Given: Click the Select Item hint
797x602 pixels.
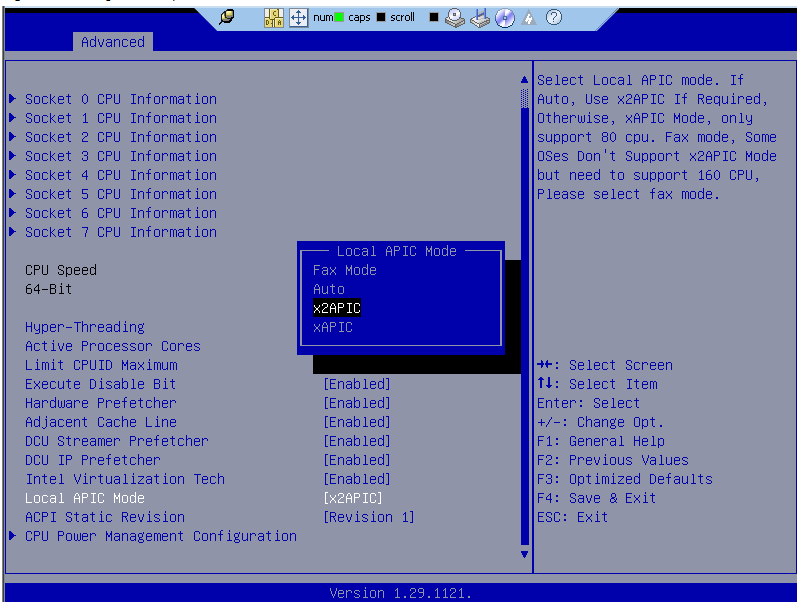Looking at the screenshot, I should pos(597,384).
